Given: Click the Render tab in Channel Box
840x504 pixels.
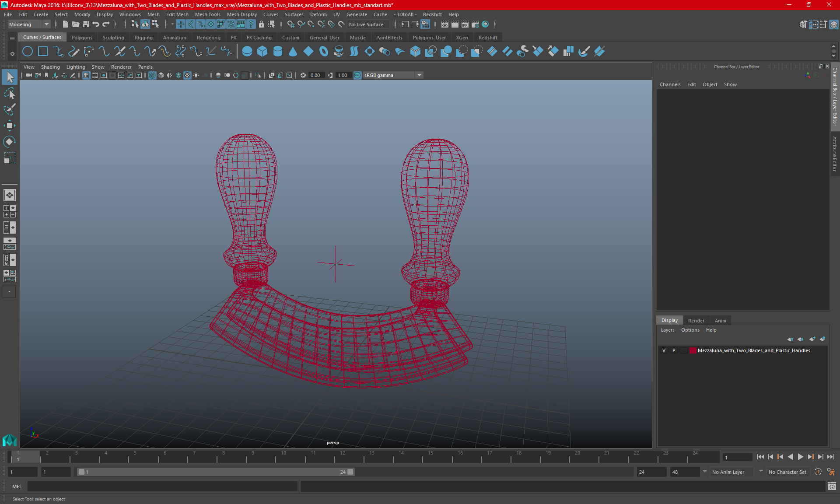Looking at the screenshot, I should [x=695, y=320].
